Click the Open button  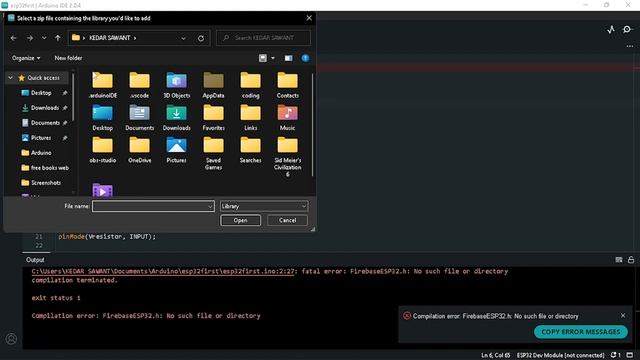tap(240, 220)
